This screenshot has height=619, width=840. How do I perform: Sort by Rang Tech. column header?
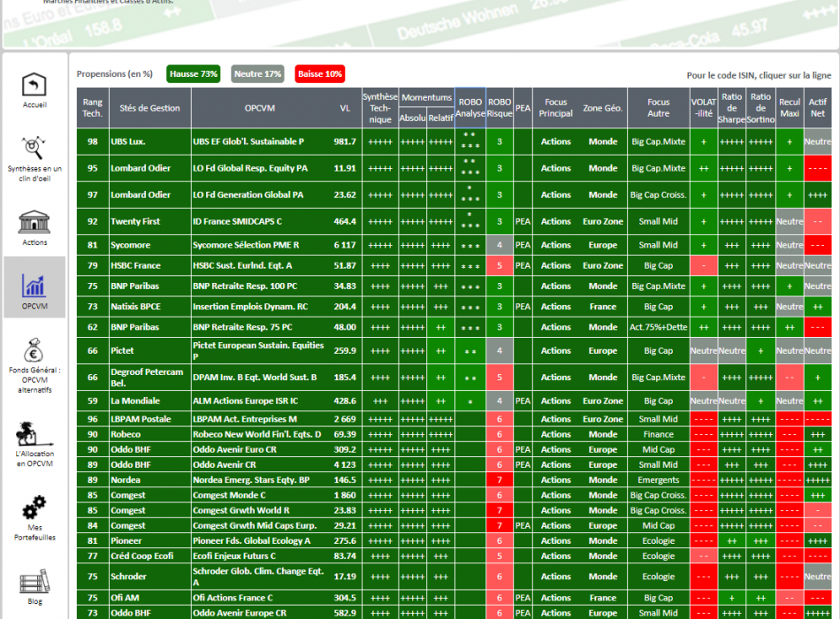point(93,108)
